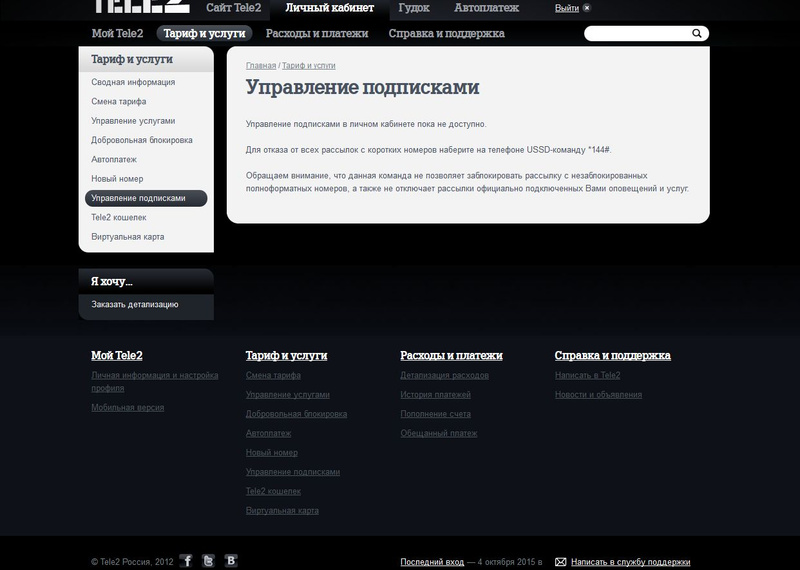Open footer Управление подписками link
This screenshot has width=800, height=570.
click(x=293, y=473)
